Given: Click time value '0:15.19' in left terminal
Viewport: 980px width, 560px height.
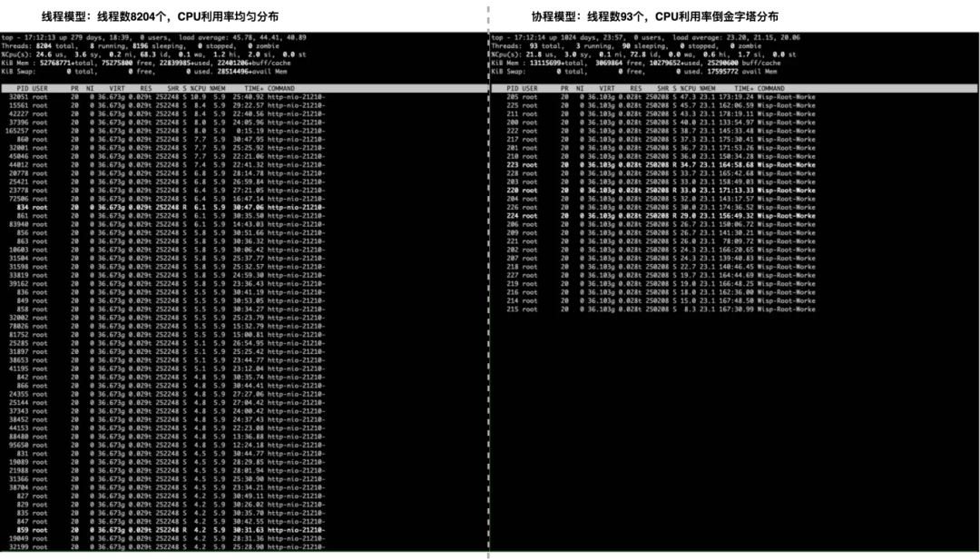Looking at the screenshot, I should (250, 132).
